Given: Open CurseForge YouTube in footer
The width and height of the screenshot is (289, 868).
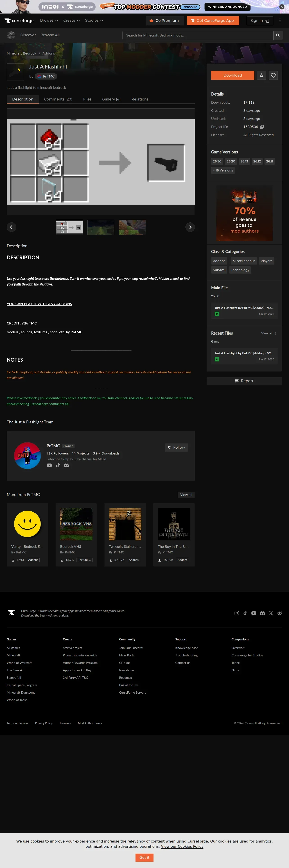Looking at the screenshot, I should [254, 613].
